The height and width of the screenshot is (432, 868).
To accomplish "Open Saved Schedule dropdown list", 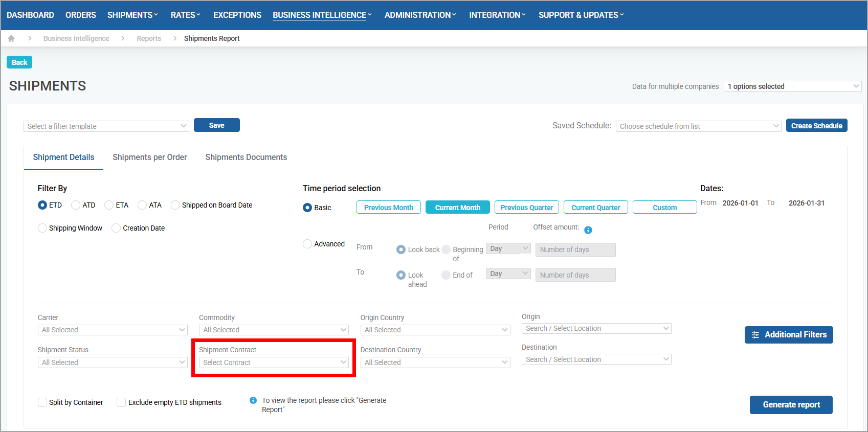I will click(x=699, y=126).
